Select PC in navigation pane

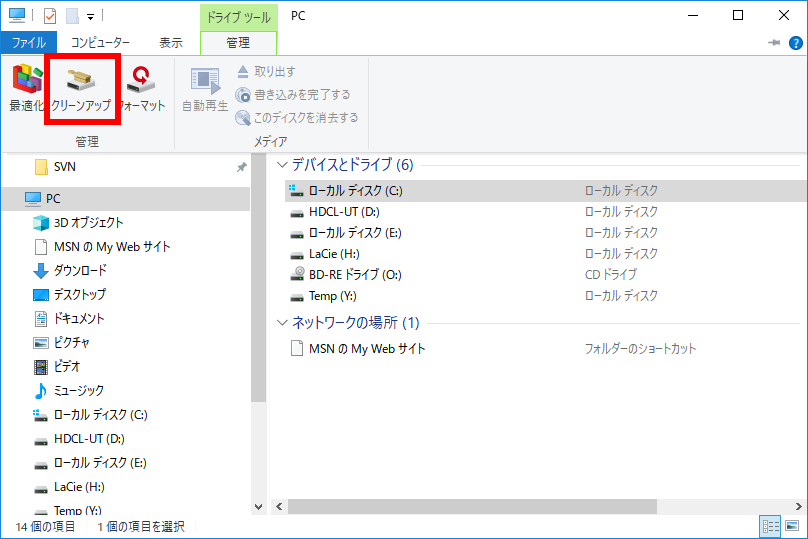tap(126, 199)
